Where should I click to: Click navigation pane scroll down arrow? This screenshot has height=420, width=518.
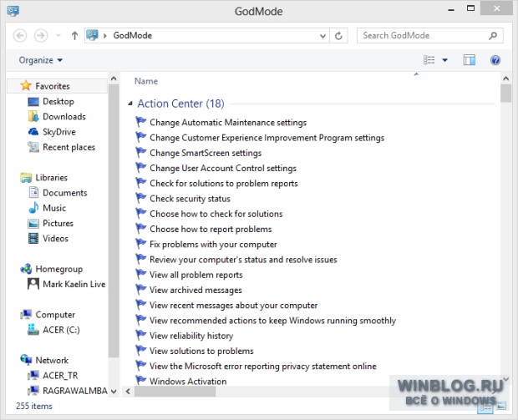[114, 392]
